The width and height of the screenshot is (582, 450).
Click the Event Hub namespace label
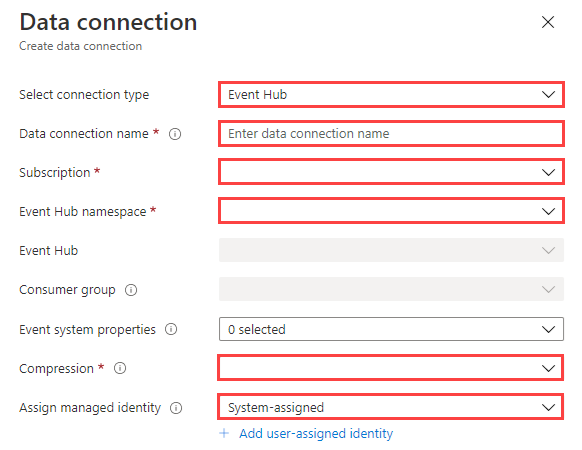pyautogui.click(x=82, y=212)
